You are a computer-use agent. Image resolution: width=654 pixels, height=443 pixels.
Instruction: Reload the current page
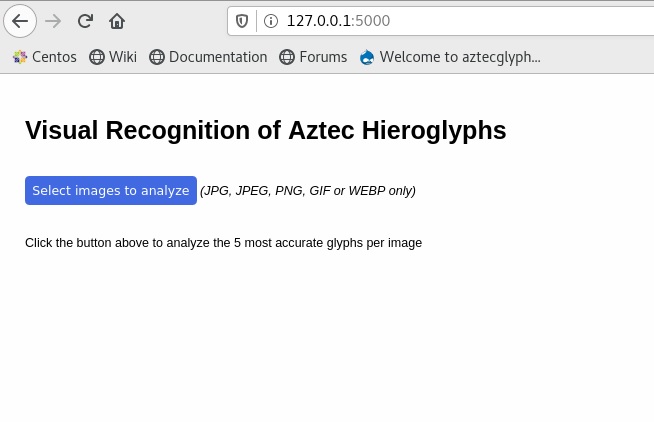click(x=85, y=21)
